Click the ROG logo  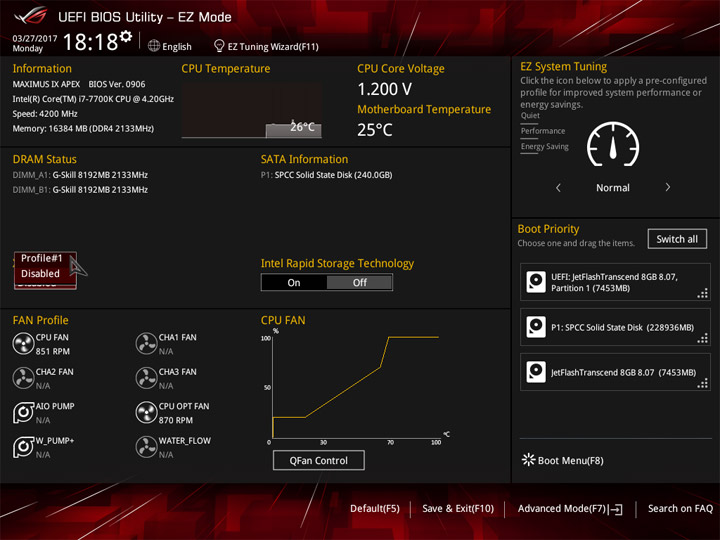pos(30,16)
